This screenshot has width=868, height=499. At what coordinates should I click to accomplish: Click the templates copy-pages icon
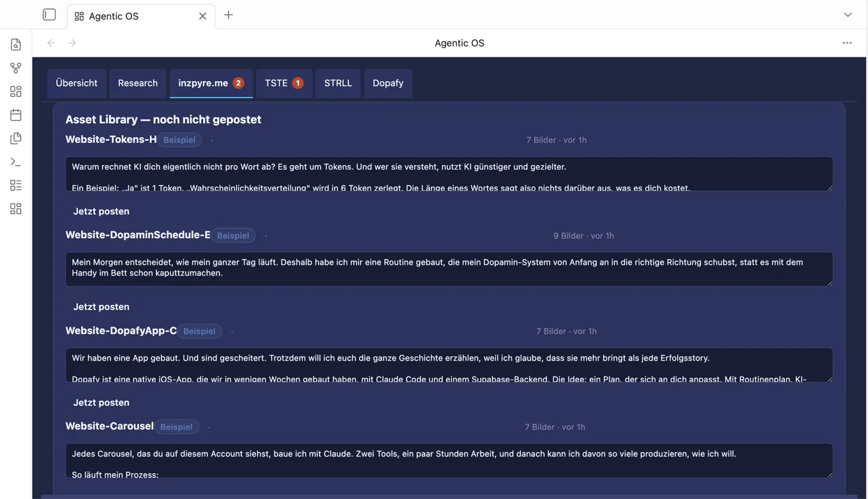click(x=16, y=138)
